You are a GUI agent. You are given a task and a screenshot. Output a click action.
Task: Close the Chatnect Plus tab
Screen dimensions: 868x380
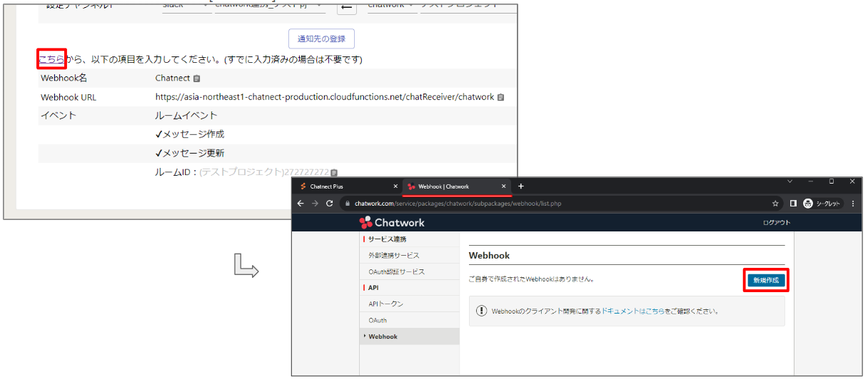pyautogui.click(x=396, y=186)
